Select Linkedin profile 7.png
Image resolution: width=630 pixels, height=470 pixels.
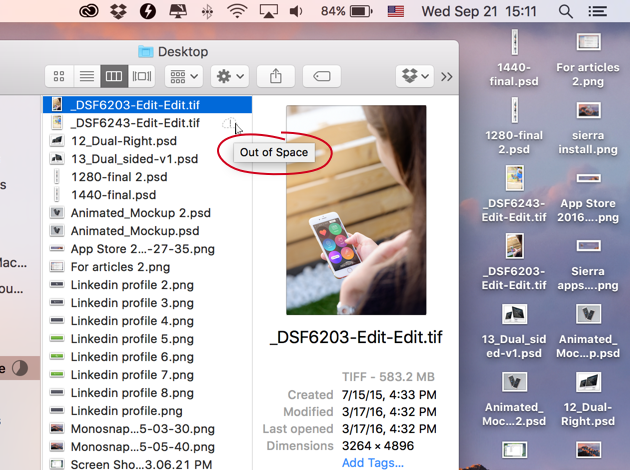(x=147, y=375)
